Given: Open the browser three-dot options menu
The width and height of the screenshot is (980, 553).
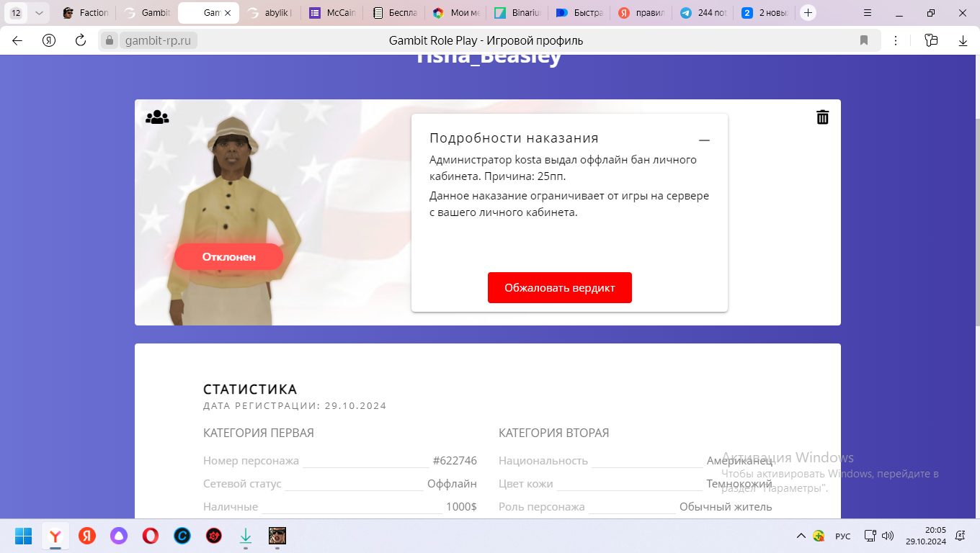Looking at the screenshot, I should pyautogui.click(x=896, y=41).
